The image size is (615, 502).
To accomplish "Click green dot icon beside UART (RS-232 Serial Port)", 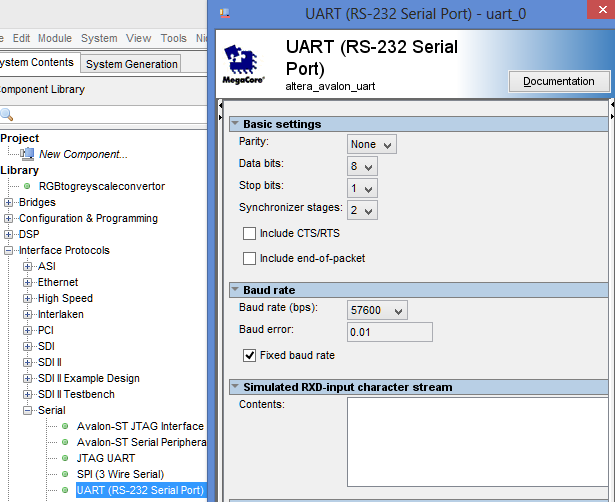I will (x=65, y=490).
